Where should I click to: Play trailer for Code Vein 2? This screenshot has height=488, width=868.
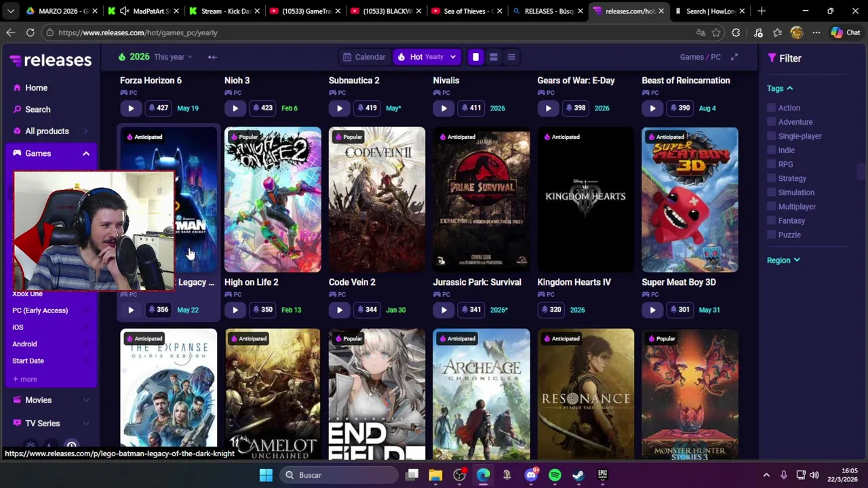(340, 310)
